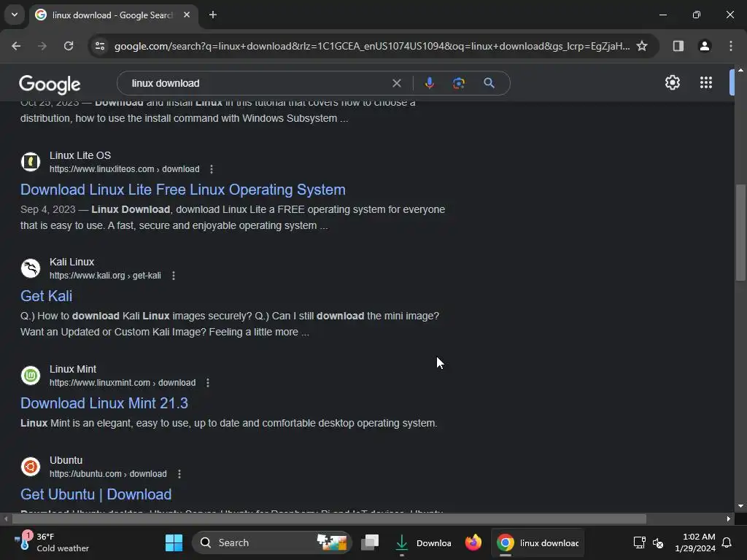Viewport: 747px width, 560px height.
Task: Open Task View on the taskbar
Action: coord(370,542)
